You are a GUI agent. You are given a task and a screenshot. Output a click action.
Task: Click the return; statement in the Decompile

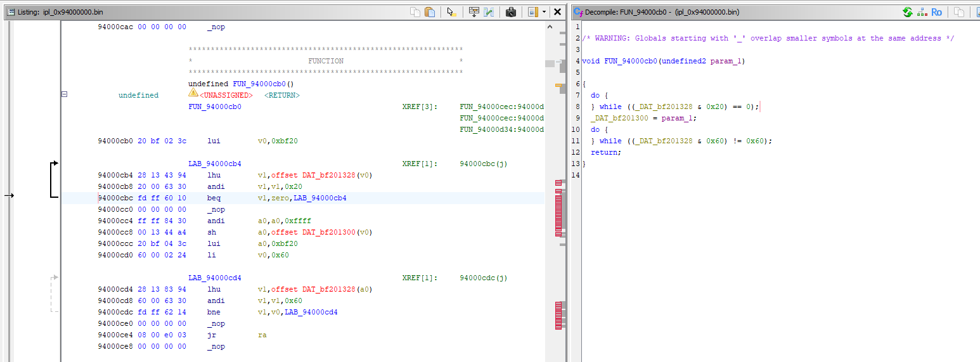(606, 152)
